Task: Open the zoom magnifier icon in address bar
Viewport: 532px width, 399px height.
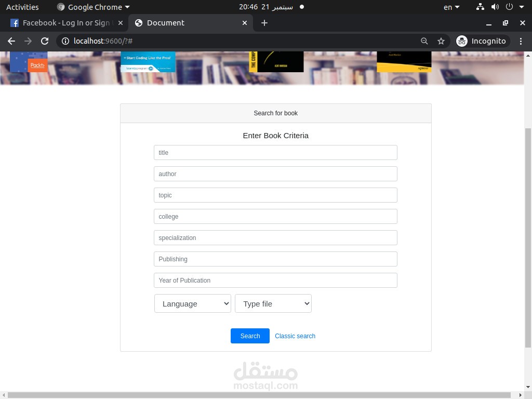Action: click(424, 41)
